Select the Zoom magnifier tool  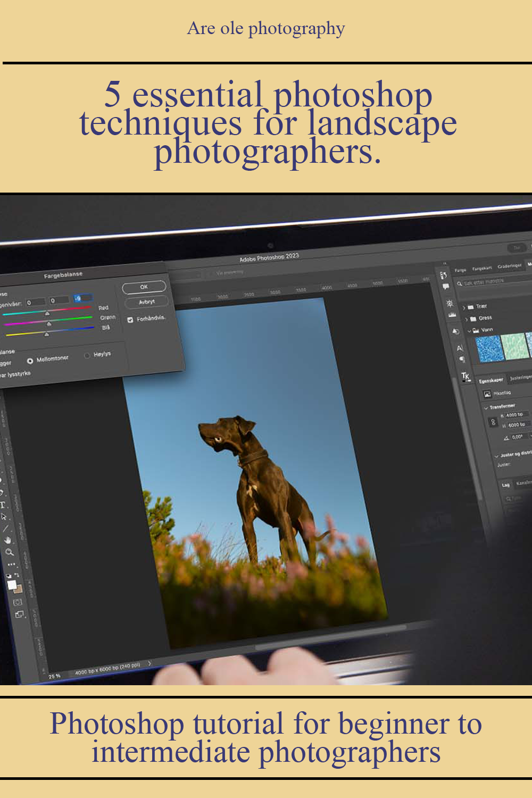tap(10, 552)
